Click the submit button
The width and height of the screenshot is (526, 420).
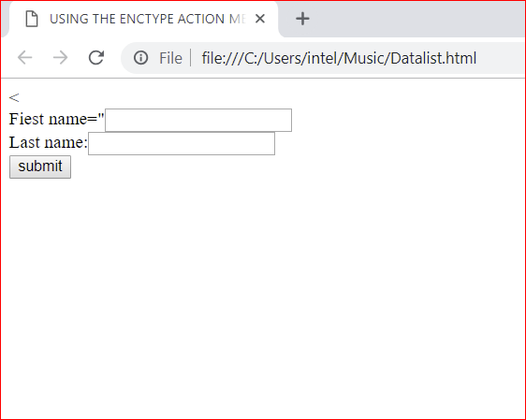[40, 167]
